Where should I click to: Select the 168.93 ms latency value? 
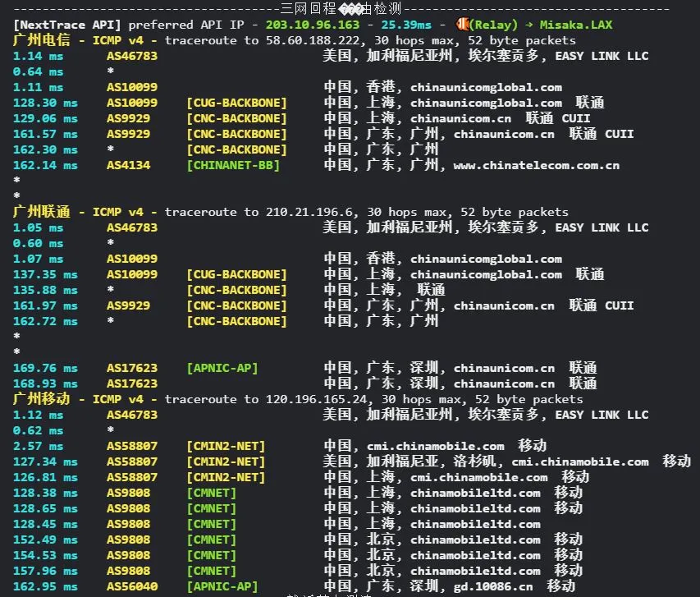(x=45, y=383)
